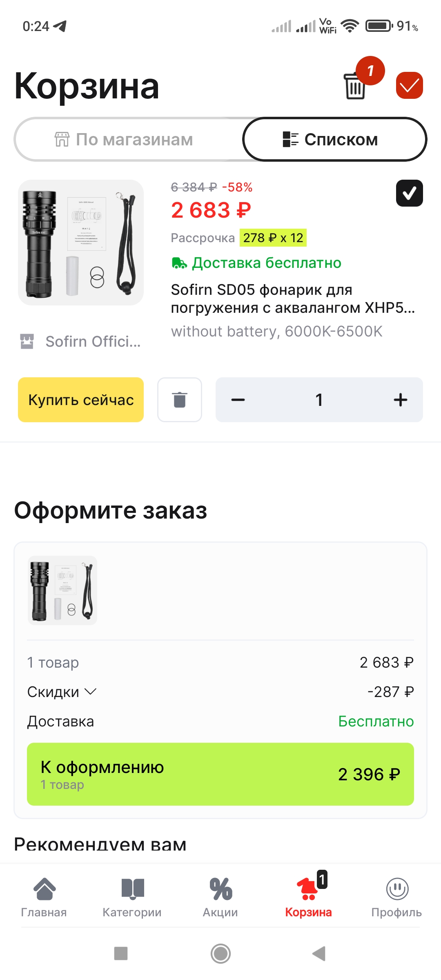Open 'Профиль' smiley icon
The height and width of the screenshot is (980, 441).
point(396,896)
